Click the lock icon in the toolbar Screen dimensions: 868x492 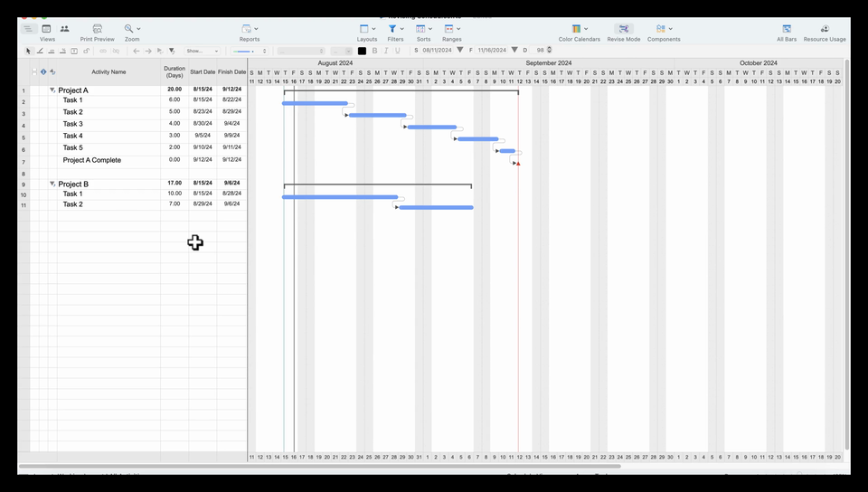[87, 51]
